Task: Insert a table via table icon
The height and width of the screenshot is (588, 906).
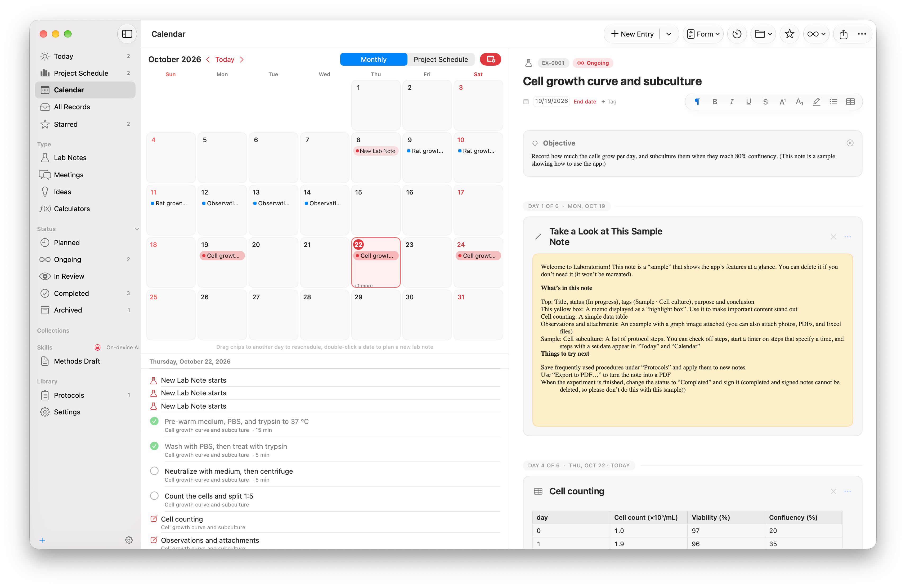Action: point(850,102)
